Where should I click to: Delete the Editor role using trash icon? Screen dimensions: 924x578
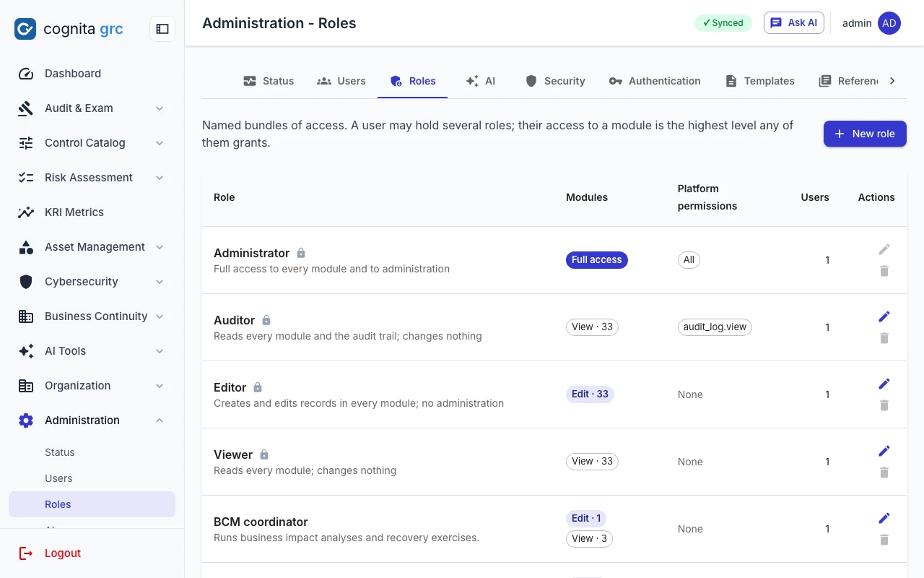click(884, 405)
